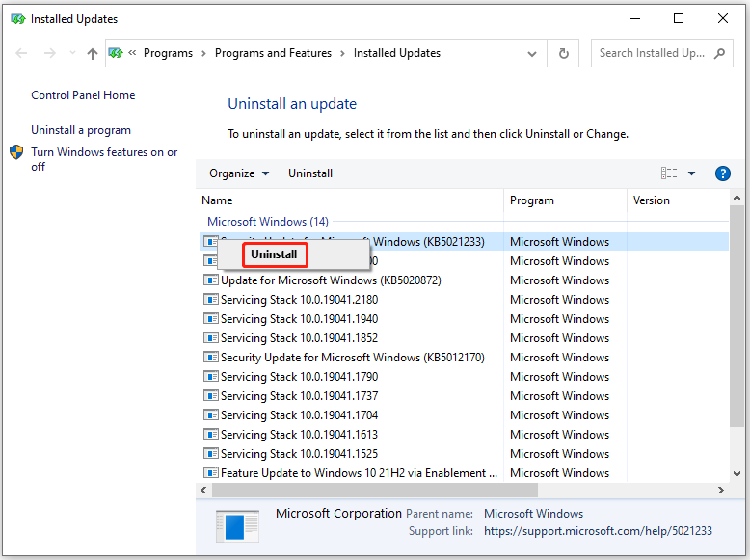This screenshot has height=560, width=750.
Task: Click the Installed Updates breadcrumb
Action: 396,53
